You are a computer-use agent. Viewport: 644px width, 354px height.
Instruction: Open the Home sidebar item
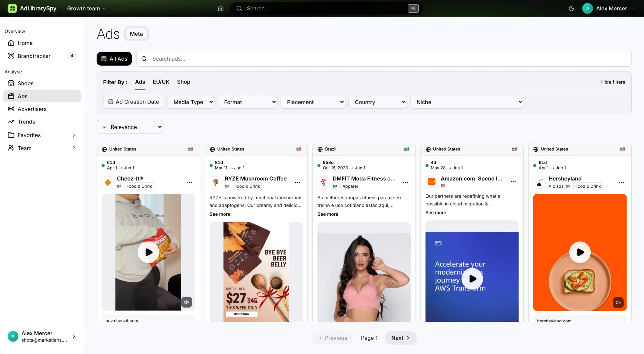[42, 43]
